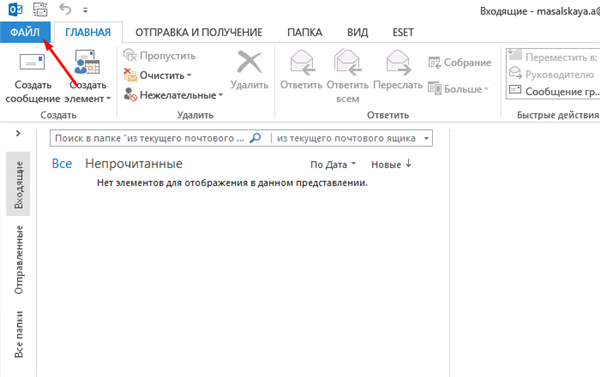
Task: Click the Собрание meeting button
Action: [460, 62]
